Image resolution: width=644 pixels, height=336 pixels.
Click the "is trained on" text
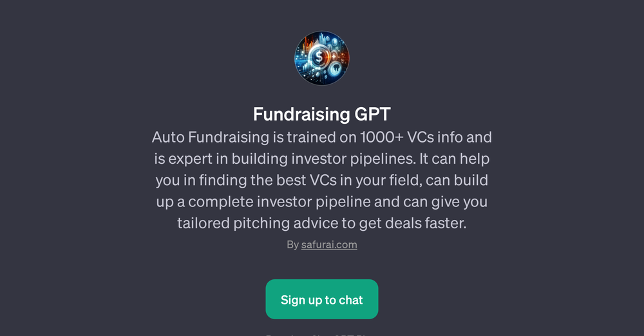298,137
